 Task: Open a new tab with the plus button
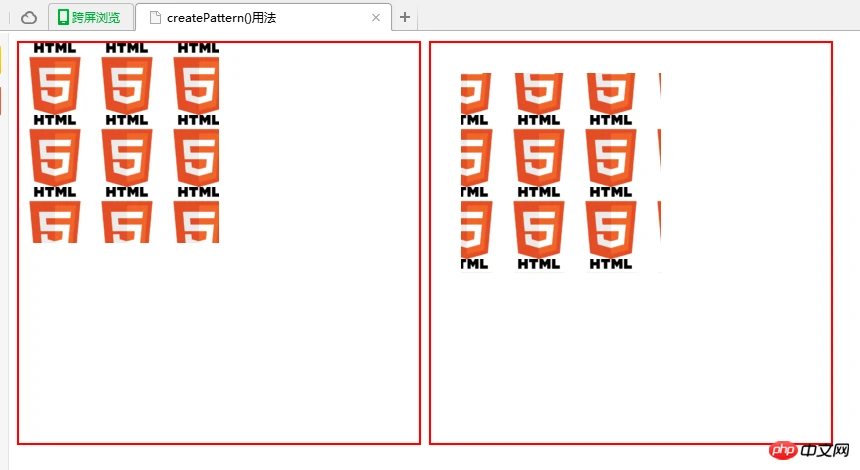point(405,18)
